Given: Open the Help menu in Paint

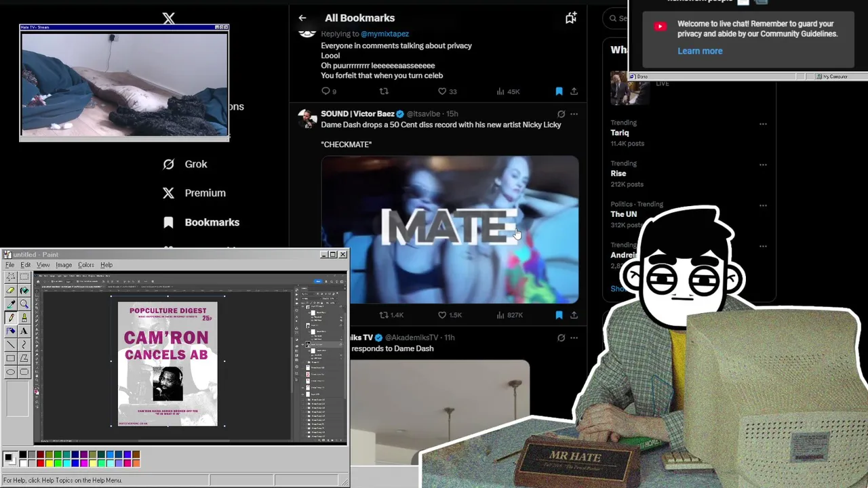Looking at the screenshot, I should [106, 265].
